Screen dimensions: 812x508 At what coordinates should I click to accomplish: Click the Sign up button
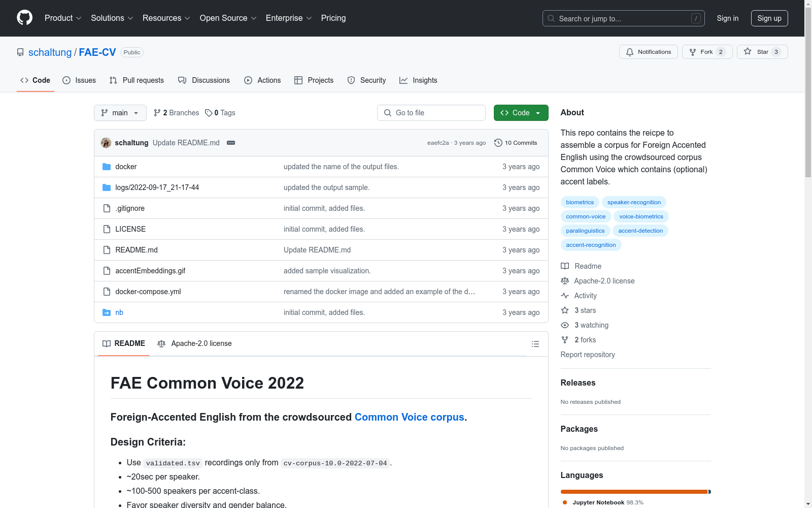(x=769, y=18)
